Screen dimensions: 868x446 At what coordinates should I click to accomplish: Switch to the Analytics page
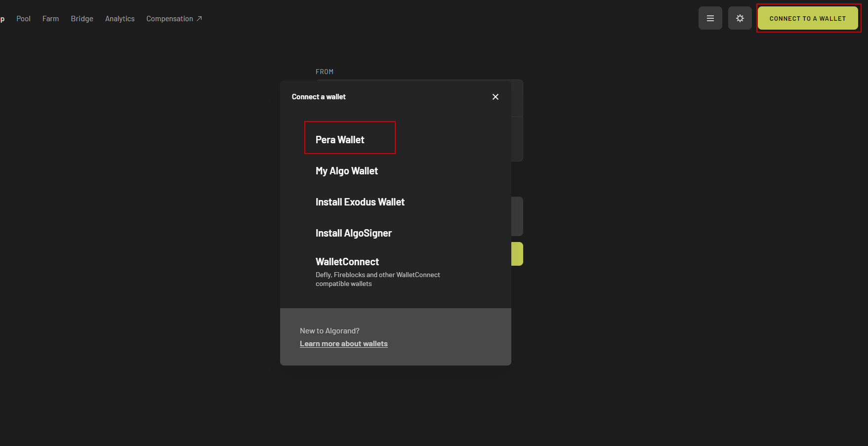click(x=120, y=19)
